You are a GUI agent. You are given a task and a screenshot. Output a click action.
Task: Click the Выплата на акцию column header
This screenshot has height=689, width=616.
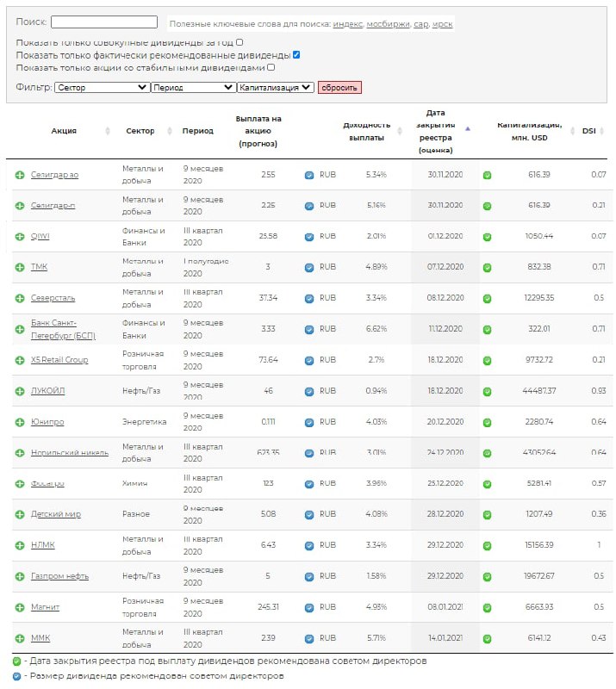click(258, 131)
